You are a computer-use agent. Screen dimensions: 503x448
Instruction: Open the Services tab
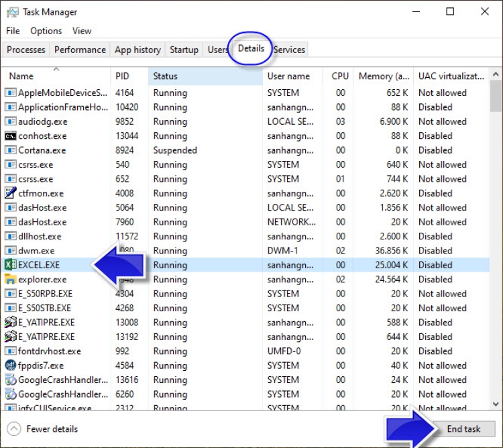coord(289,50)
